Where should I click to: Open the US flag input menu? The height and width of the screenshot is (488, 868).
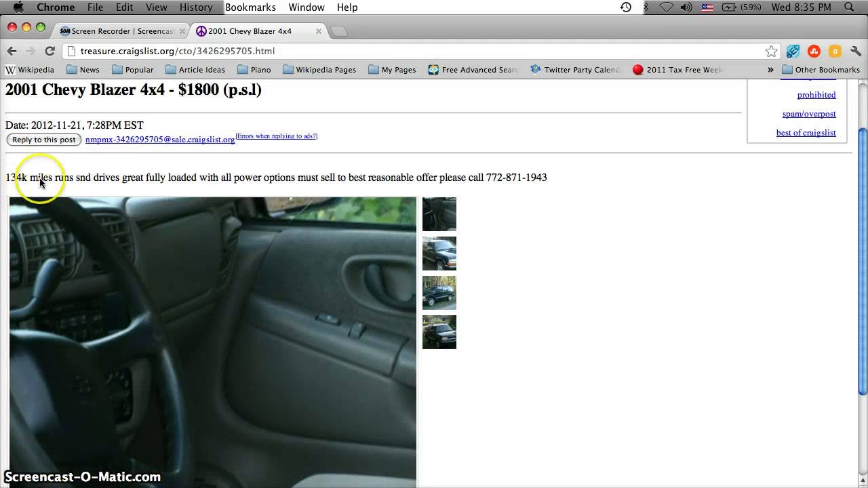pyautogui.click(x=707, y=7)
